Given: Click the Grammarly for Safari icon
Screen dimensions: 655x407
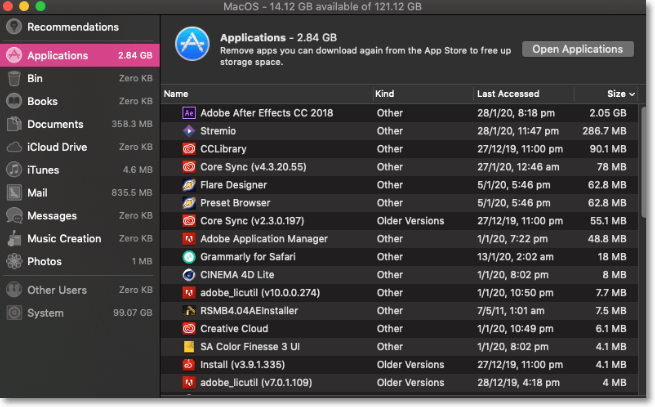Looking at the screenshot, I should coord(189,257).
